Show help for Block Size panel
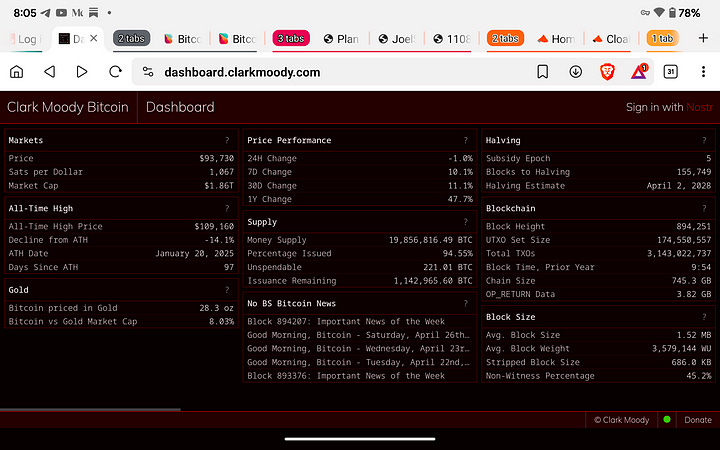The image size is (720, 450). (x=704, y=317)
